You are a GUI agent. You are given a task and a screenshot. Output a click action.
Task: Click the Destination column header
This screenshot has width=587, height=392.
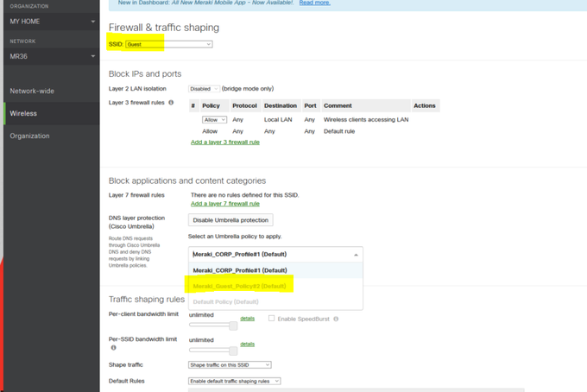[x=281, y=106]
